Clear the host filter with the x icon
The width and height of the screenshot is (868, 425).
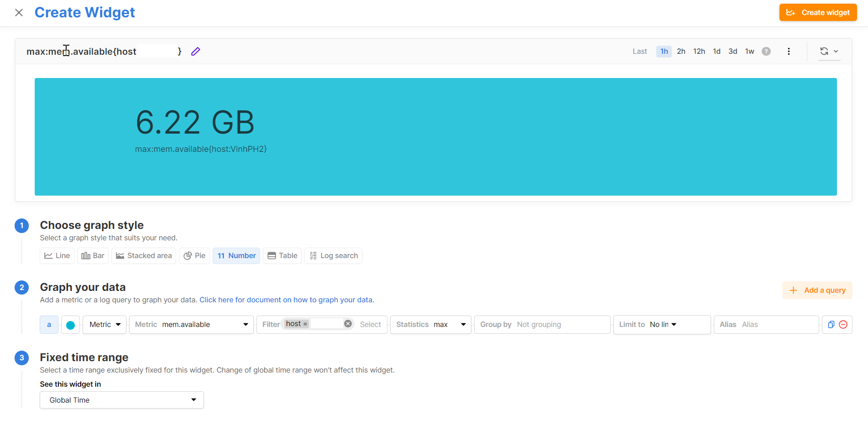click(348, 324)
